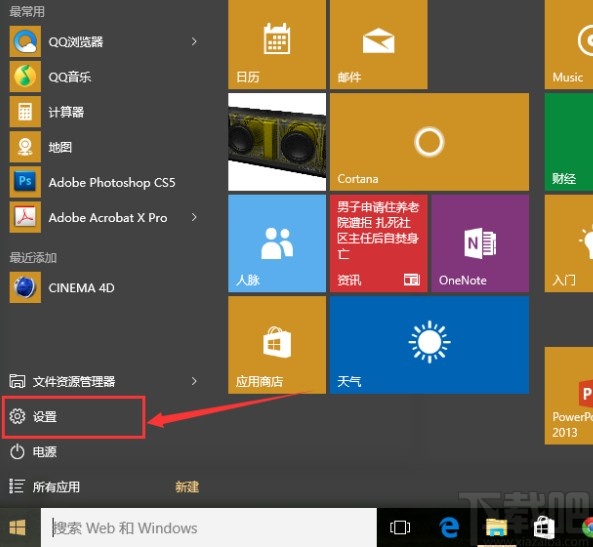Viewport: 593px width, 547px height.
Task: Open the PowerPoint 2013 tile
Action: click(569, 396)
